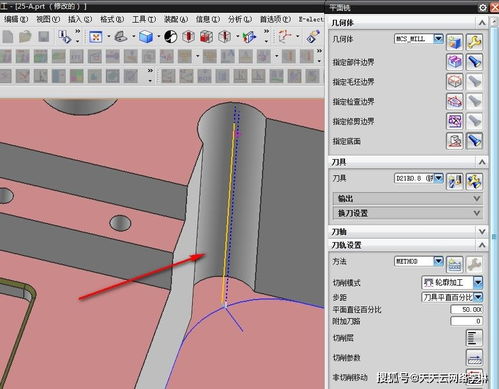Image resolution: width=499 pixels, height=389 pixels.
Task: Click new tool icon beside tool dropdown
Action: coord(455,181)
